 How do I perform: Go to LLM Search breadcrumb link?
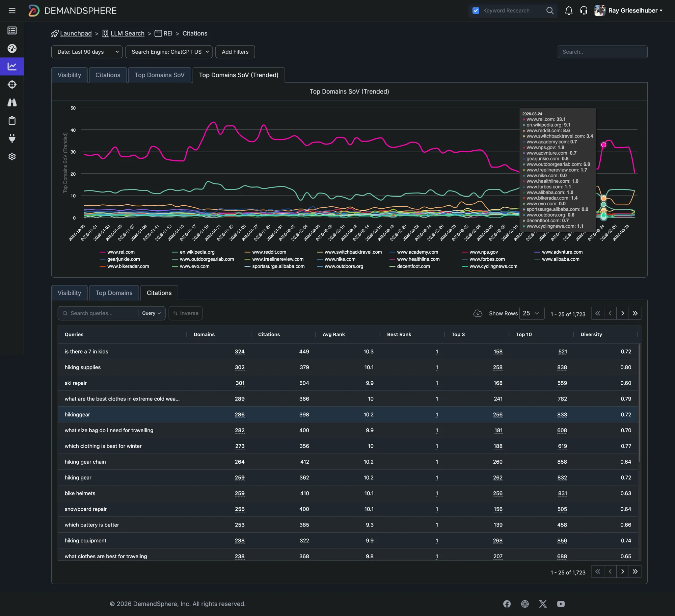coord(127,33)
